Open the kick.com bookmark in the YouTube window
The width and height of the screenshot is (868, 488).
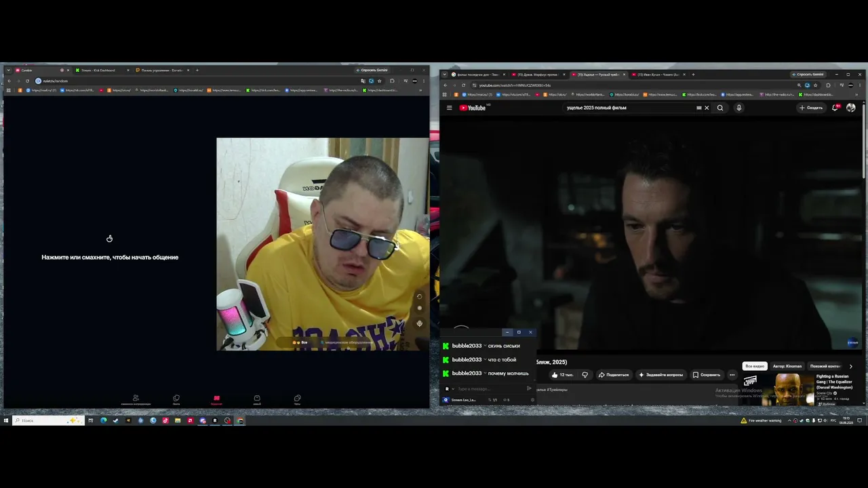coord(699,95)
